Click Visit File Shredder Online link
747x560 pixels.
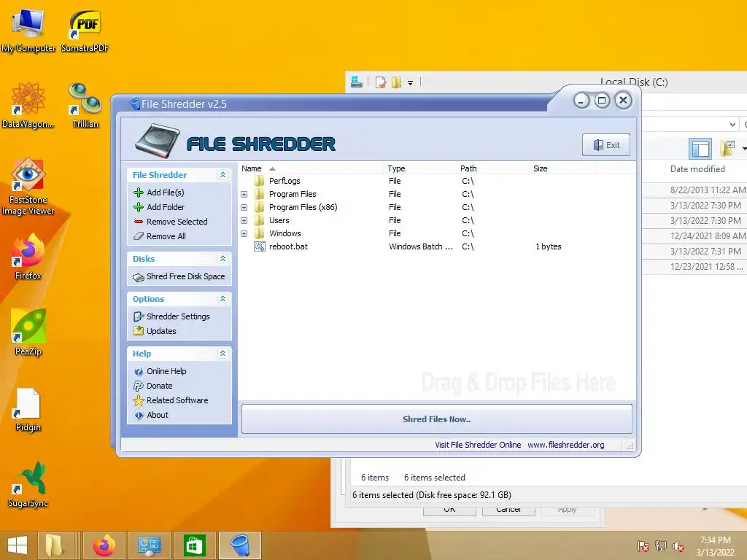pos(478,445)
